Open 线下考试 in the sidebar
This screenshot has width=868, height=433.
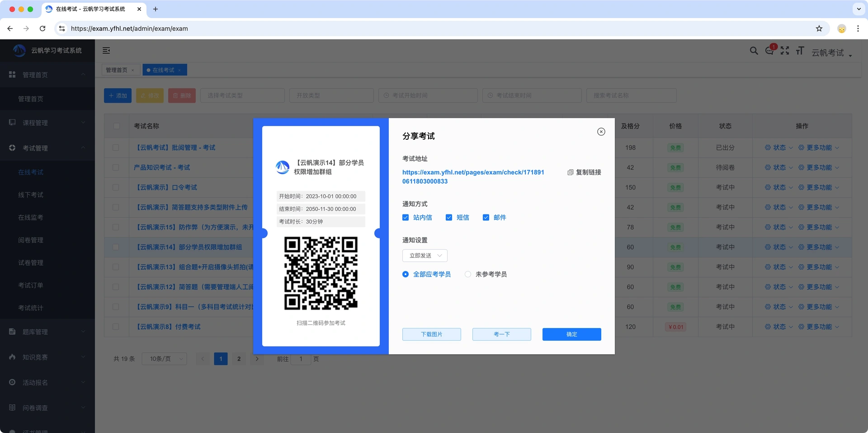31,195
